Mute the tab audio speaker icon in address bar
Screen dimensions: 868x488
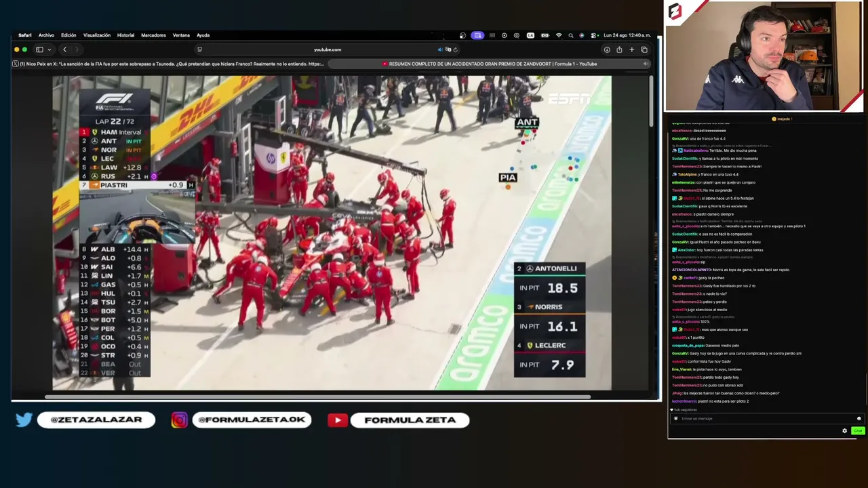coord(440,49)
